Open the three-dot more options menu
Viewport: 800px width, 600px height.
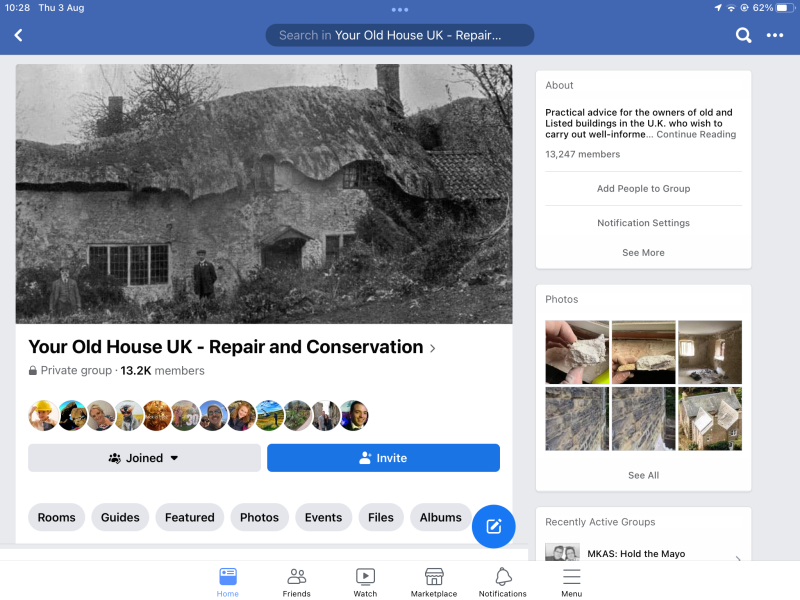pyautogui.click(x=774, y=35)
